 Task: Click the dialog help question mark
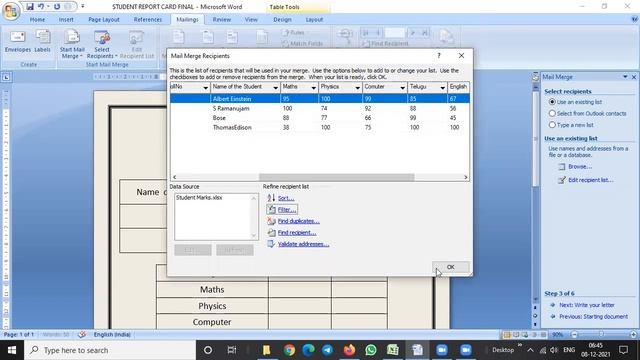click(x=439, y=56)
